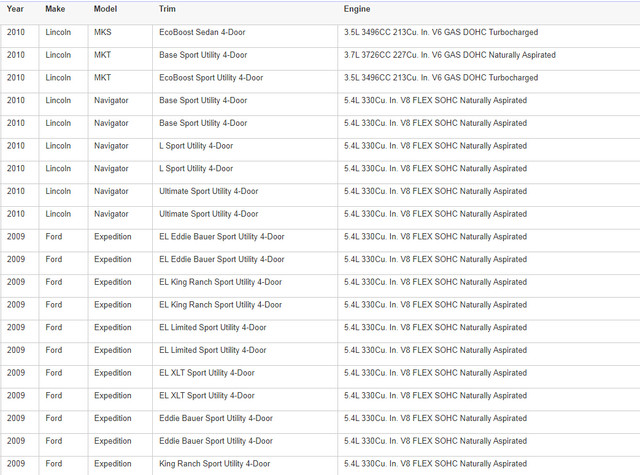Select the 3.5L engine in MKT EcoBoost row
640x475 pixels.
click(x=441, y=78)
